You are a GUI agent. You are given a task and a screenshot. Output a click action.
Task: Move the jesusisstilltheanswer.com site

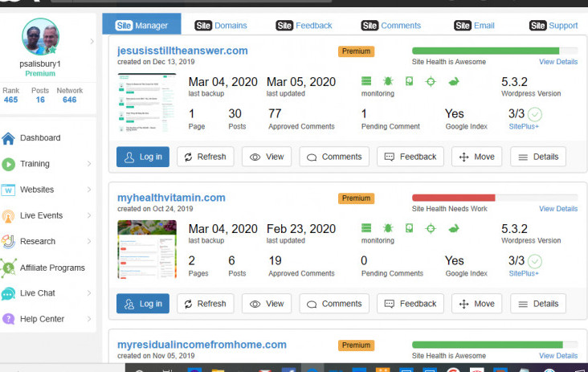pyautogui.click(x=476, y=157)
